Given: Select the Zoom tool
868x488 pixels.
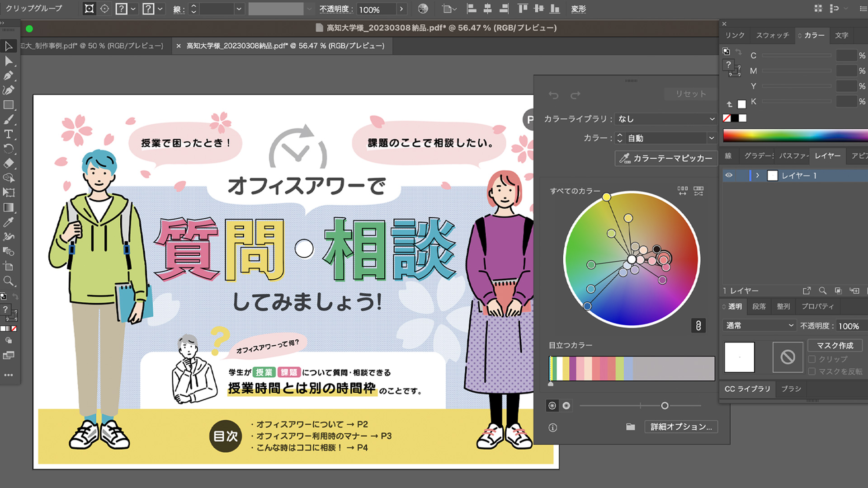Looking at the screenshot, I should click(9, 281).
